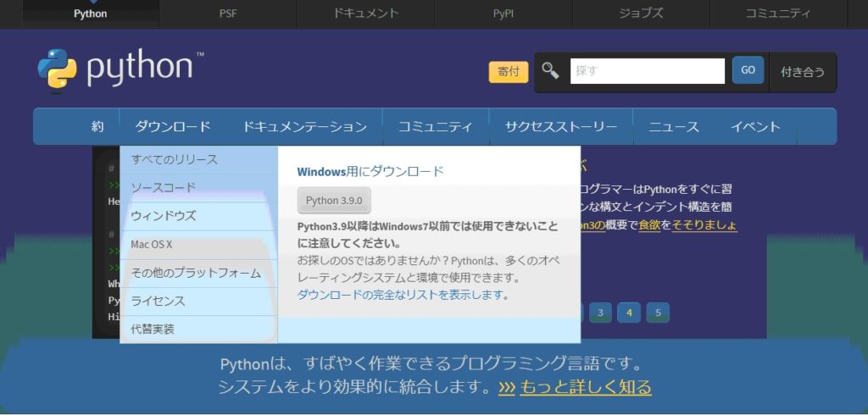Select slide 4 pagination button
The height and width of the screenshot is (415, 868).
tap(629, 313)
